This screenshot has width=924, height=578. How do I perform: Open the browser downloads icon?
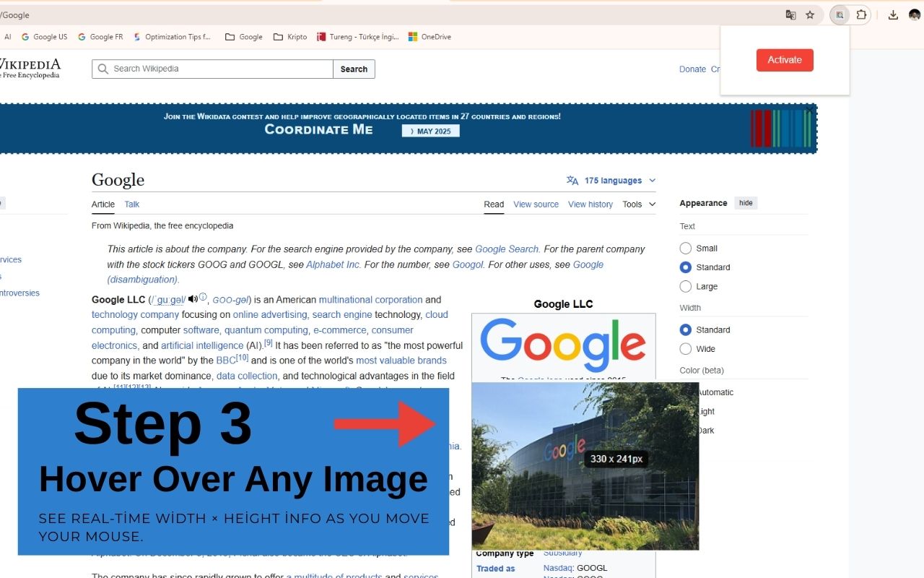(x=893, y=14)
